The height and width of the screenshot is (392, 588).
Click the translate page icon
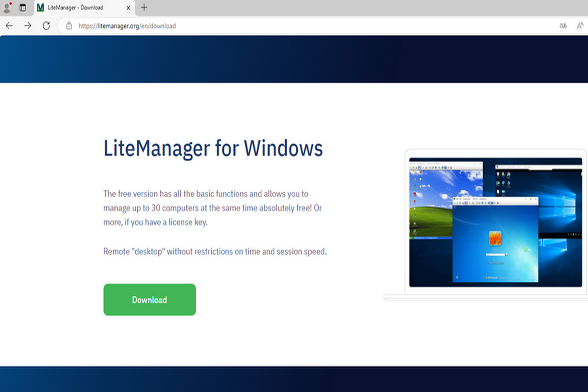[x=563, y=26]
